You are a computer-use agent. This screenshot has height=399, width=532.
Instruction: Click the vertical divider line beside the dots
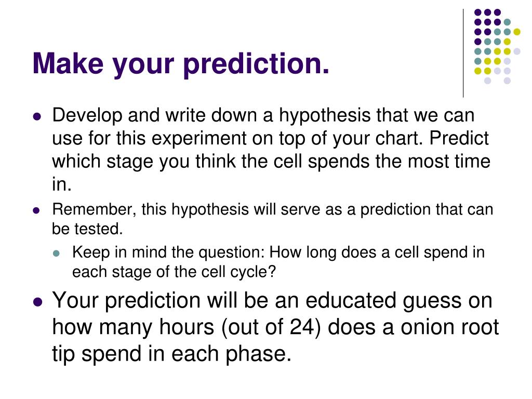[x=463, y=54]
